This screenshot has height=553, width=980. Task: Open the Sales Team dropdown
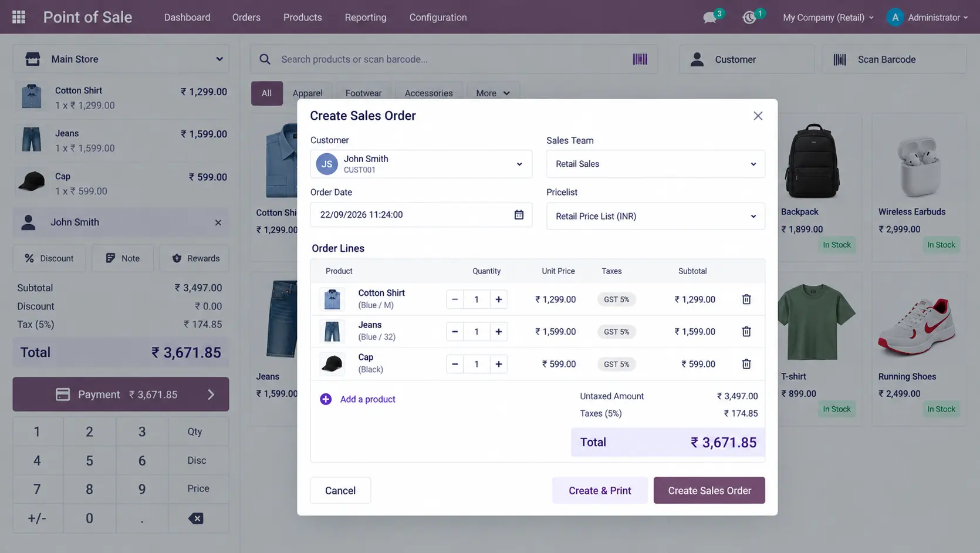(x=655, y=164)
